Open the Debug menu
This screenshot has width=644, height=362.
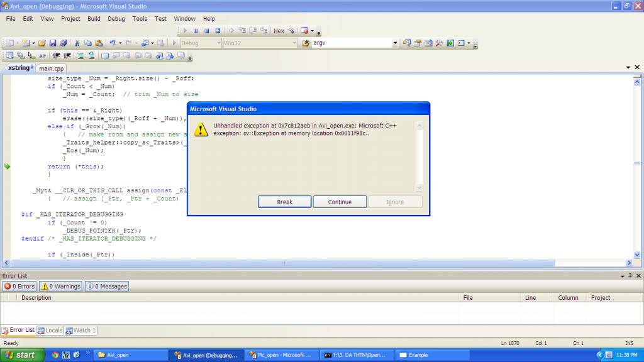(x=116, y=18)
